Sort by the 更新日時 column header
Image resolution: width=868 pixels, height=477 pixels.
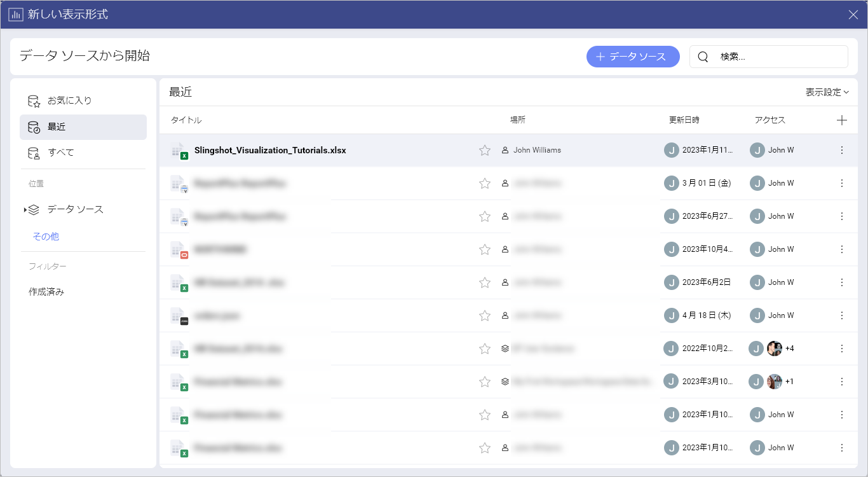pos(684,120)
